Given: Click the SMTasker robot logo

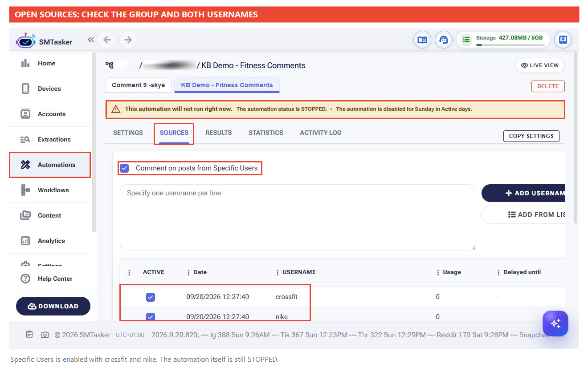Looking at the screenshot, I should click(25, 40).
